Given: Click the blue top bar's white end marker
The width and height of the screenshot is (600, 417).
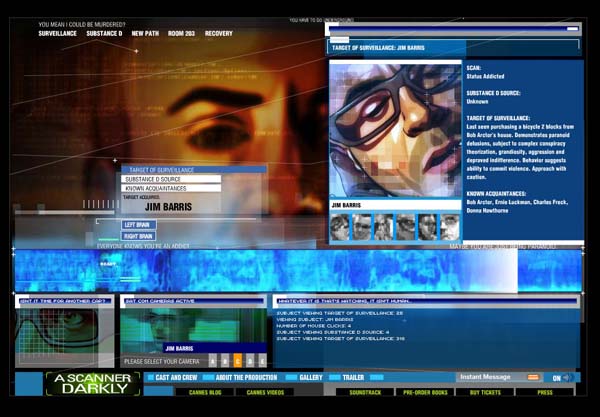Looking at the screenshot, I should (572, 29).
